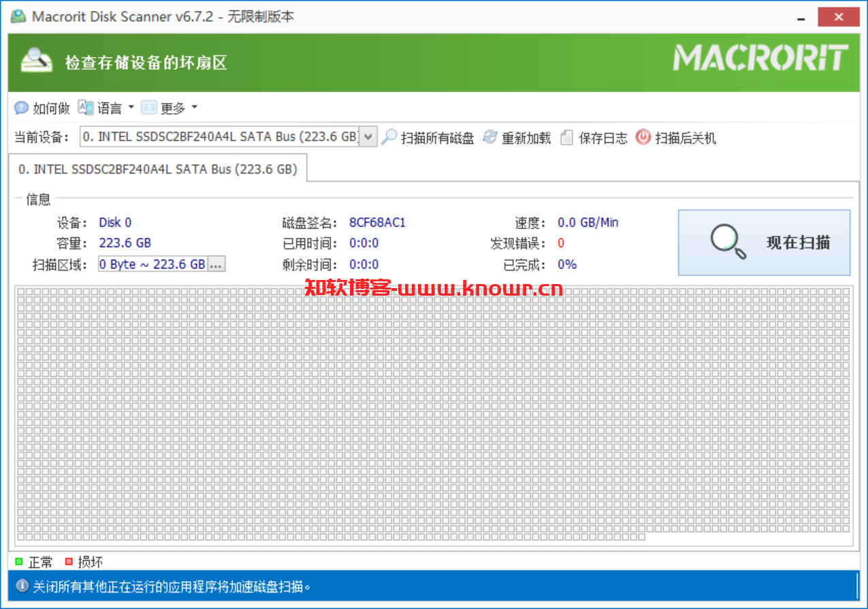The width and height of the screenshot is (868, 609).
Task: Select the INTEL SSDSC2BF240A4L disk tab
Action: [158, 169]
